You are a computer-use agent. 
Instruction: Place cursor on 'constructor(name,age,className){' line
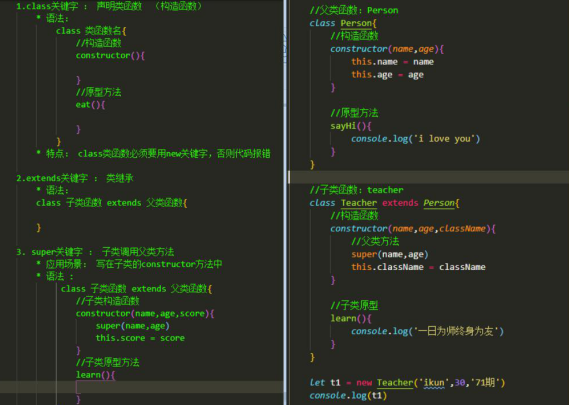pyautogui.click(x=413, y=229)
